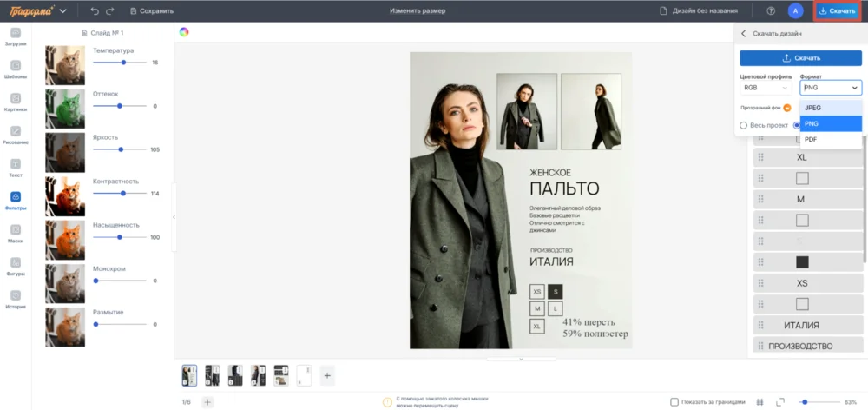Click the blue Скачать button in panel
Screen dimensions: 868x410
(x=800, y=58)
